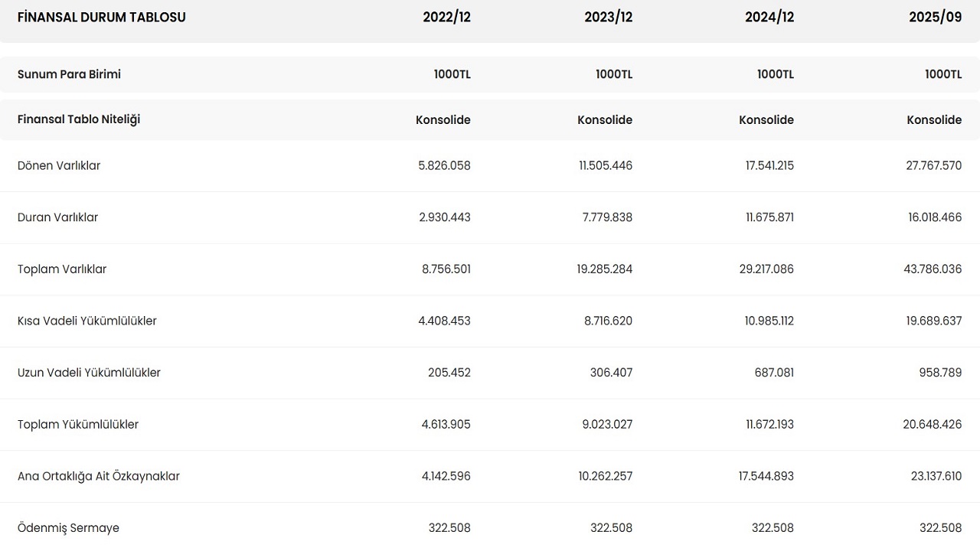
Task: Select the 17.544.893 equity value
Action: [766, 476]
